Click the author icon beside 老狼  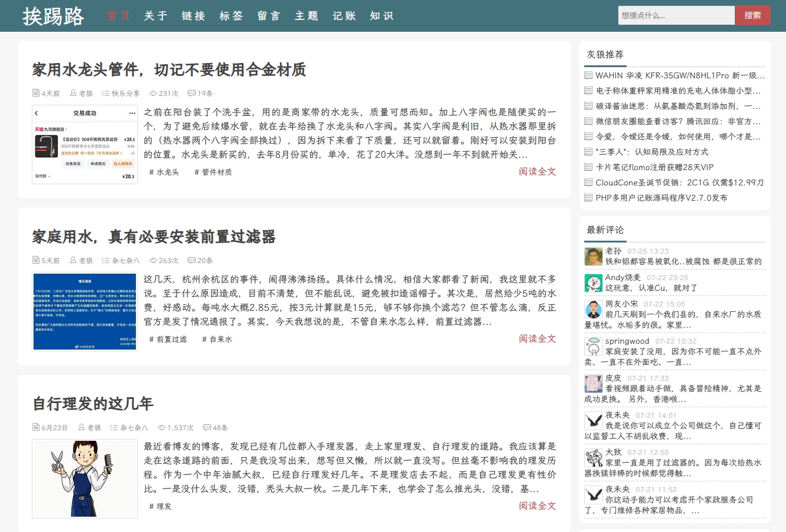[x=72, y=92]
